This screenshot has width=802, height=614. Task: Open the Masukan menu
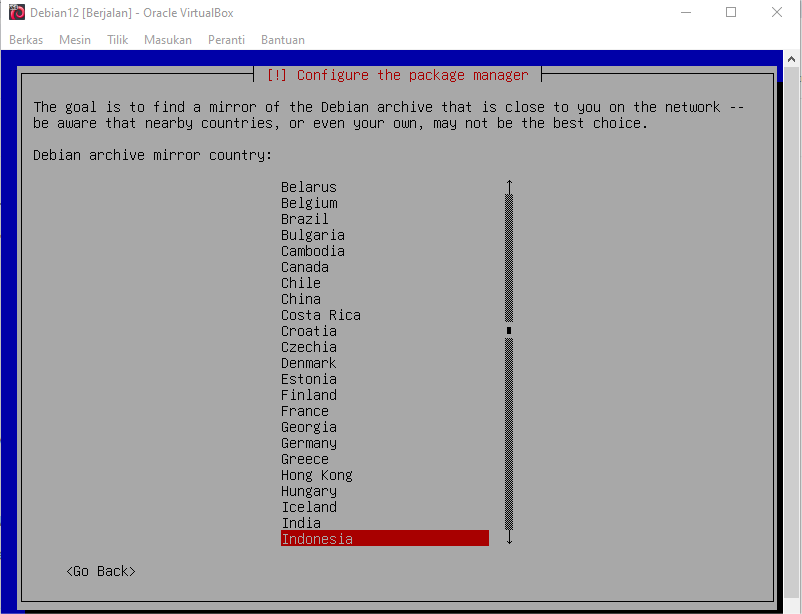point(167,40)
